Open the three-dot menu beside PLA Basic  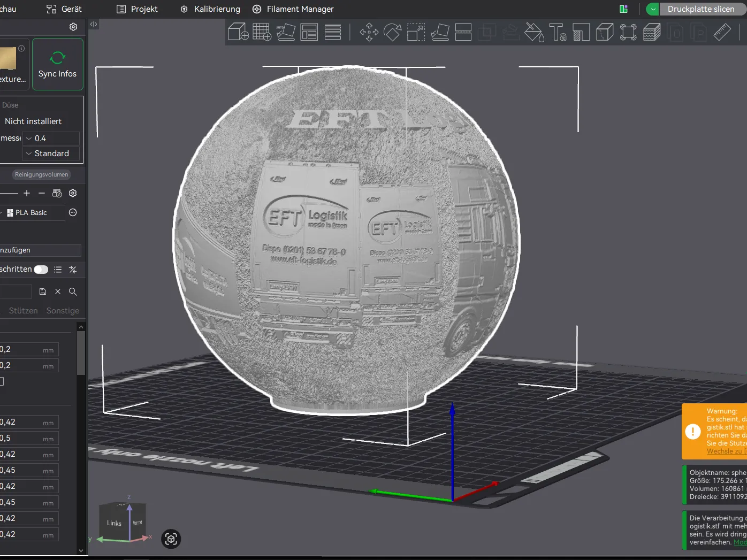[x=73, y=212]
